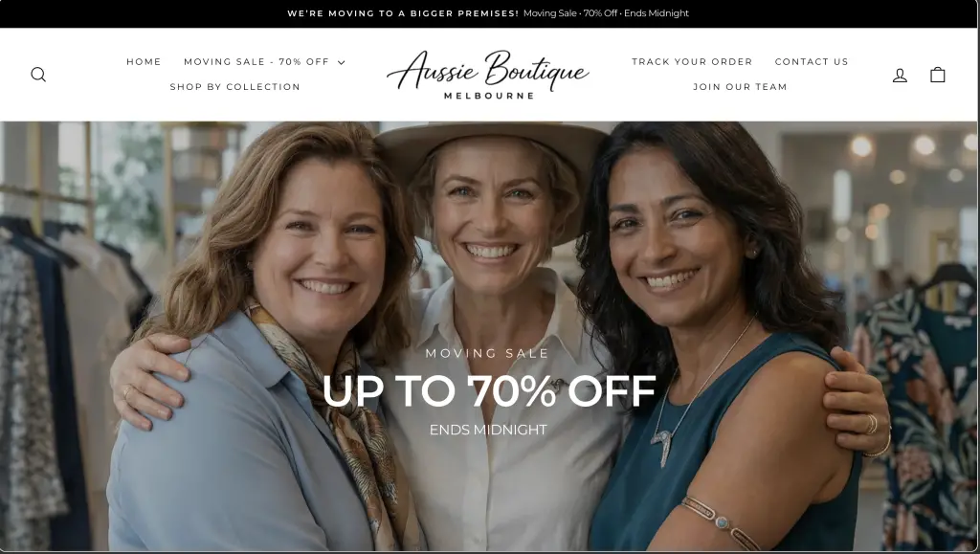Click the Up To 70% Off hero heading
Viewport: 980px width, 554px height.
click(x=489, y=391)
